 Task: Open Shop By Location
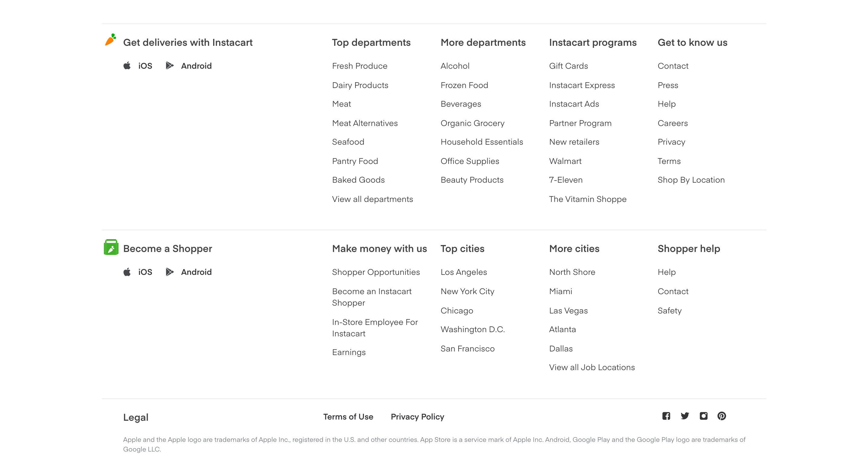tap(691, 180)
